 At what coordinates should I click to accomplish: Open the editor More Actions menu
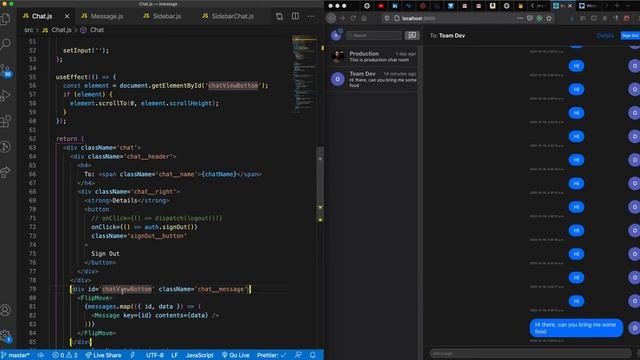[x=311, y=16]
